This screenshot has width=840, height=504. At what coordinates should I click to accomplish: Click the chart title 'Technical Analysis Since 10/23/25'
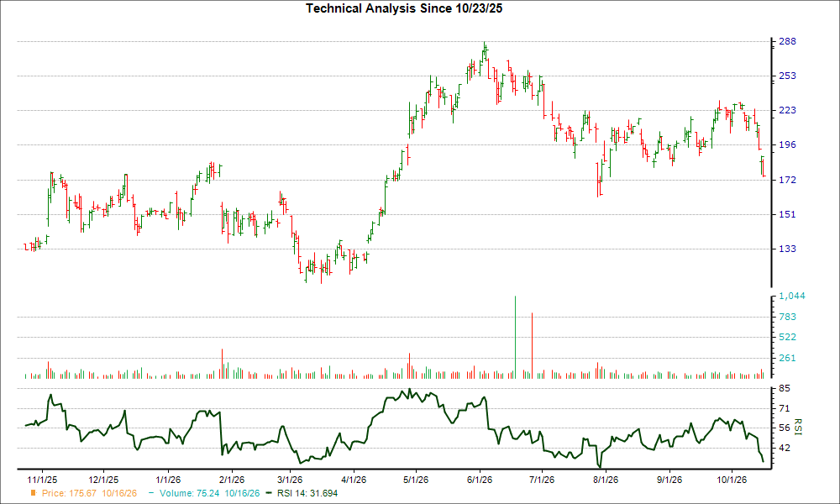pos(404,8)
